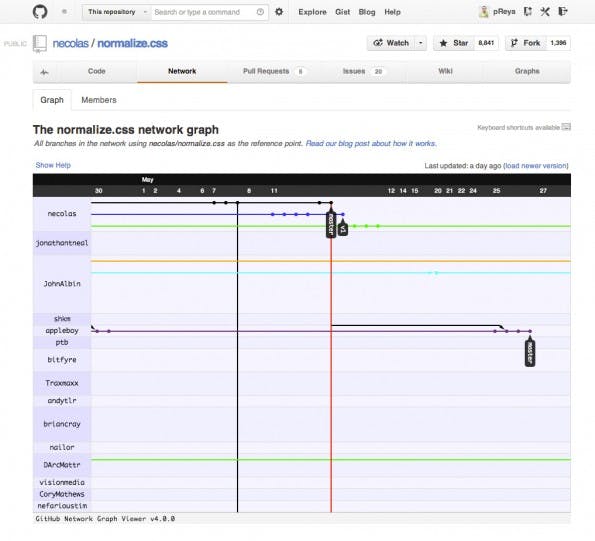Click the Show Help link
Image resolution: width=595 pixels, height=541 pixels.
(53, 165)
